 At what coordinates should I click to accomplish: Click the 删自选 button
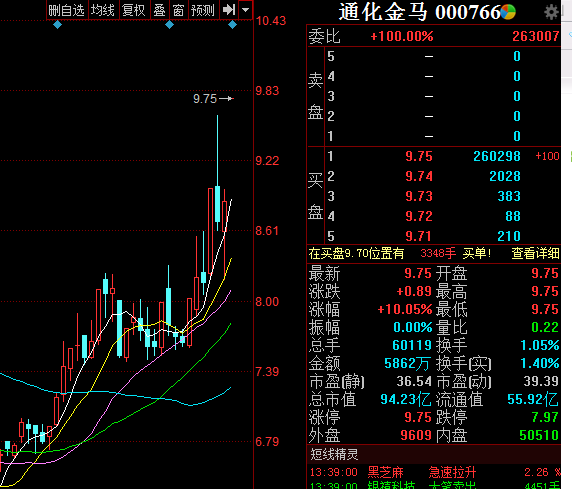click(x=67, y=10)
